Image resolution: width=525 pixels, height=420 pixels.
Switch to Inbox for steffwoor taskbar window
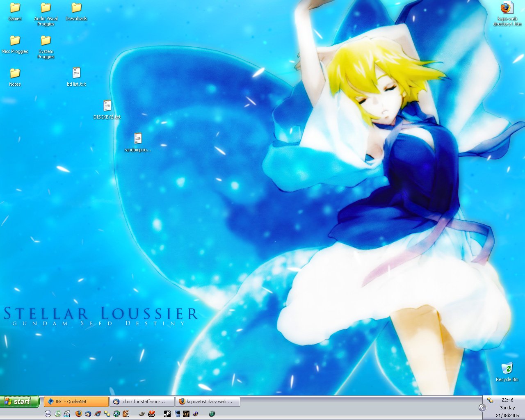142,402
